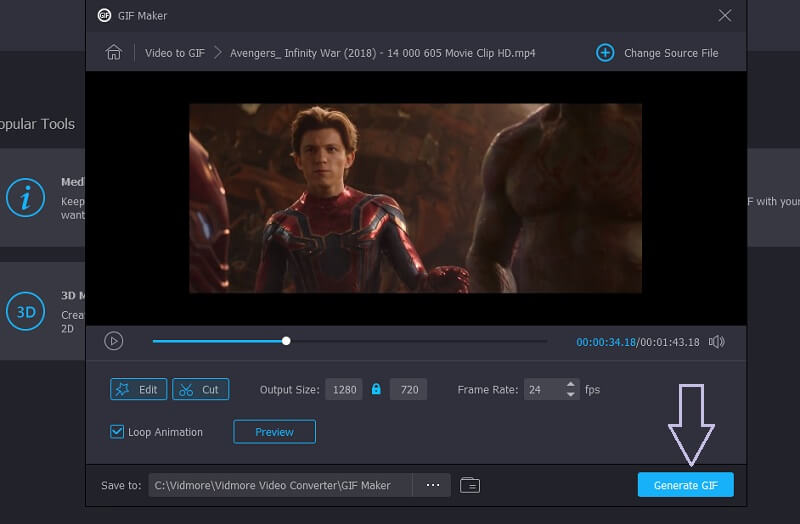
Task: Click the output height field 720
Action: pos(409,389)
